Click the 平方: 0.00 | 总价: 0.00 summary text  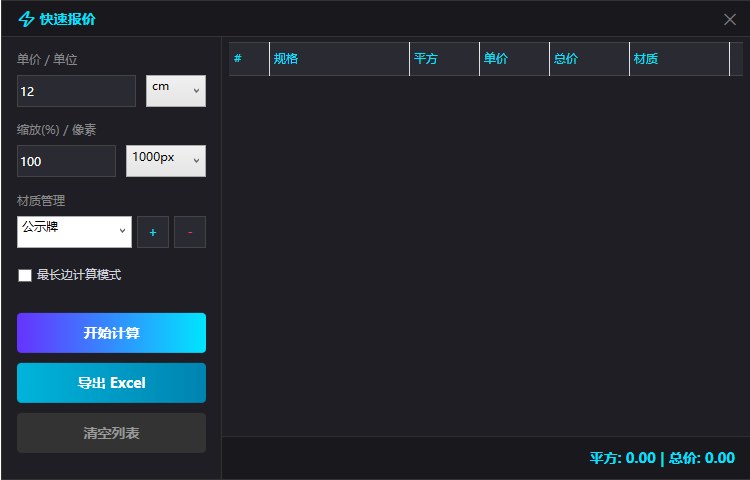pos(662,458)
